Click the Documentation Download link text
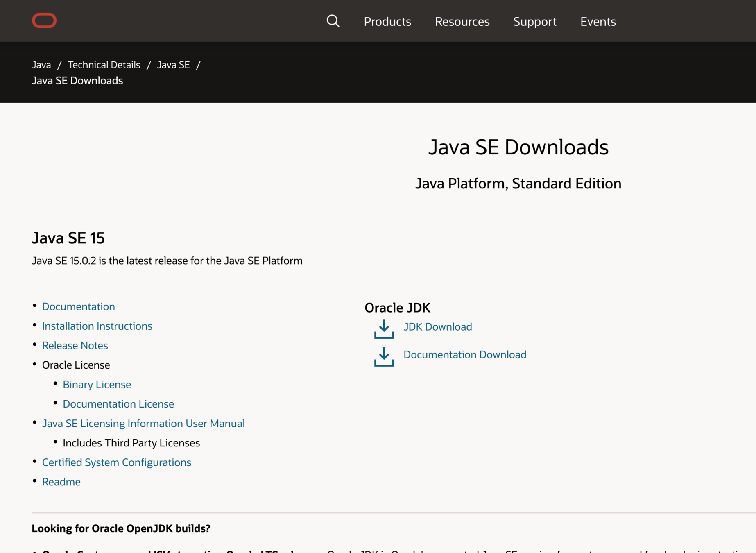 click(x=465, y=354)
